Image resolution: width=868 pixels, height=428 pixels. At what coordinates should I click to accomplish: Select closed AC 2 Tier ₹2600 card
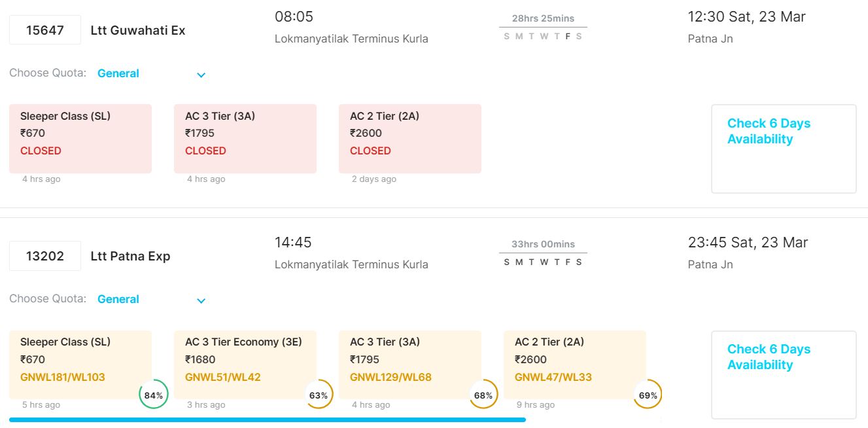click(410, 139)
